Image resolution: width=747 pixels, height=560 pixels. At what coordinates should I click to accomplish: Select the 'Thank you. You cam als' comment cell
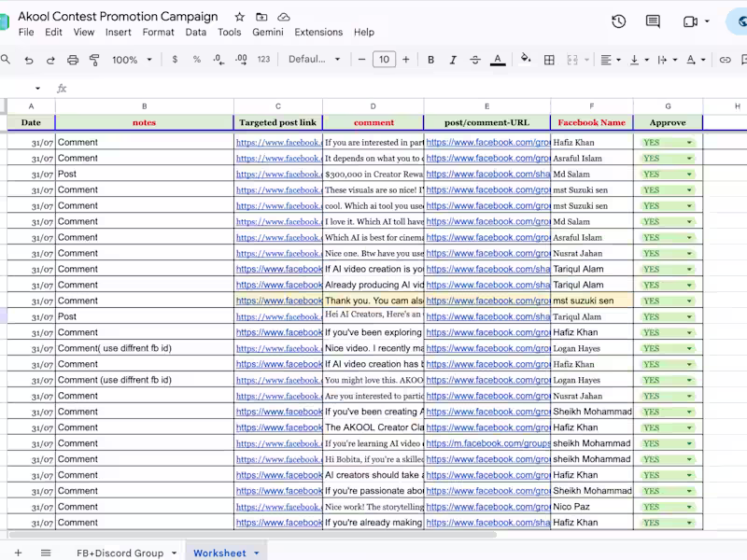(x=373, y=301)
